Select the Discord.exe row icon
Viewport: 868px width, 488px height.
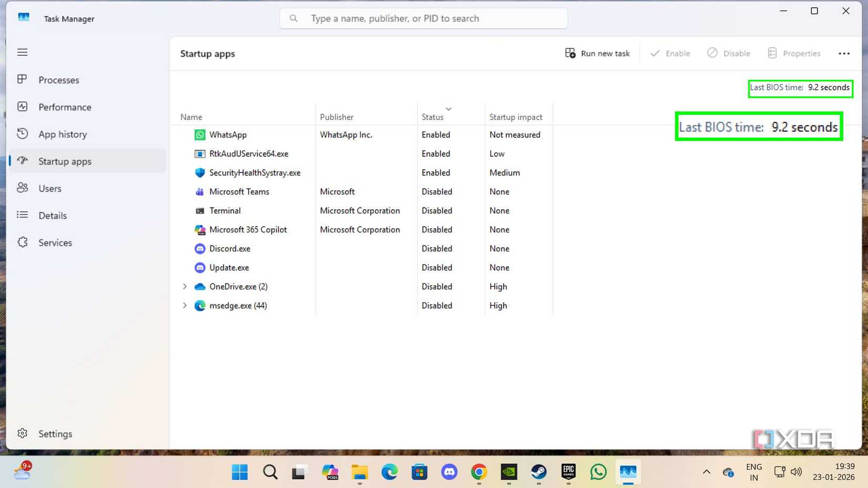pyautogui.click(x=200, y=249)
